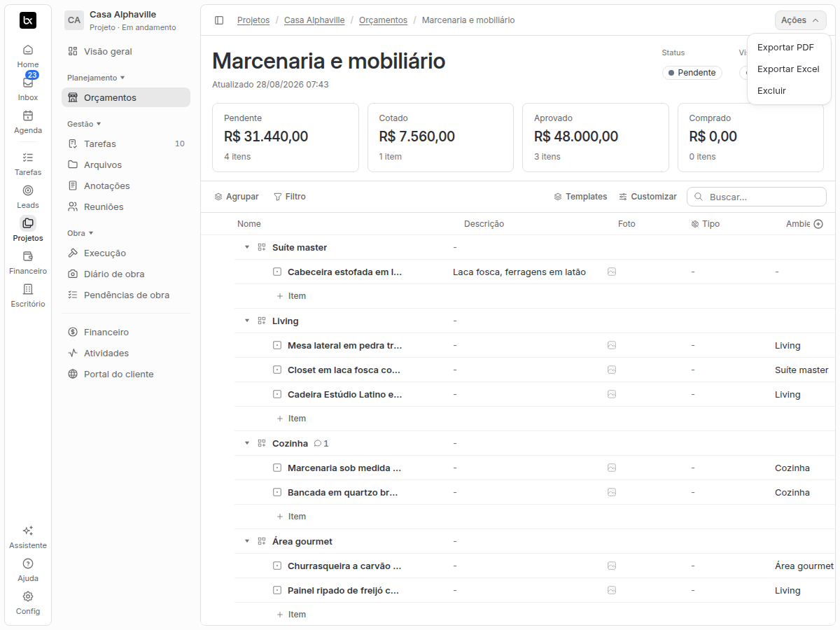
Task: Go to Casa Alphaville breadcrumb link
Action: pos(314,20)
